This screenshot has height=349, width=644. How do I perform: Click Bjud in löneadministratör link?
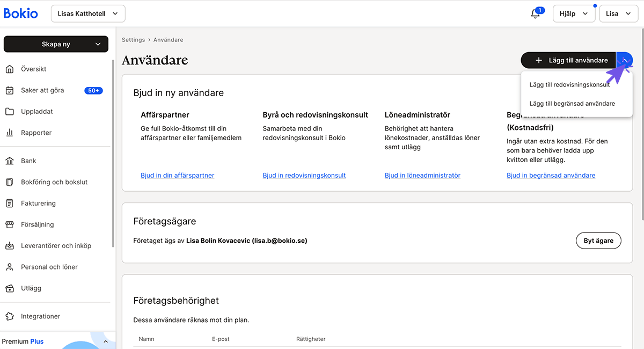click(x=422, y=175)
